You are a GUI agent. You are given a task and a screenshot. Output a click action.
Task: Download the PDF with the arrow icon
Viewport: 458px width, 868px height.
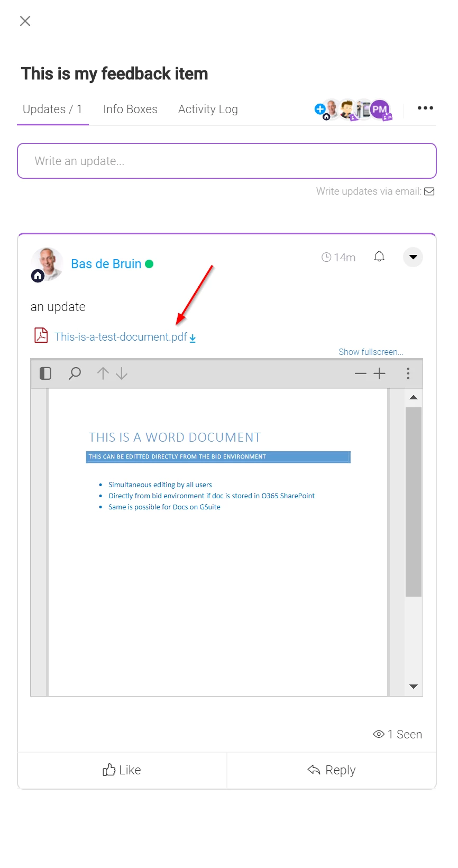193,338
